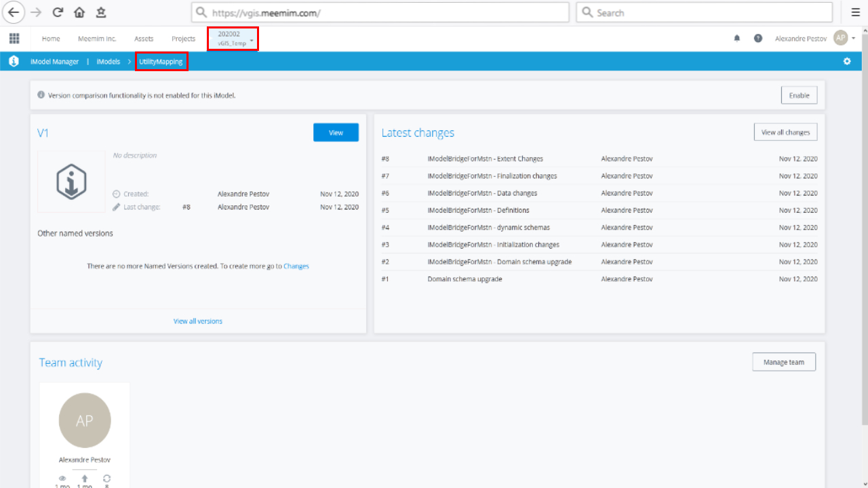
Task: Click the AP user avatar in header
Action: pos(841,38)
